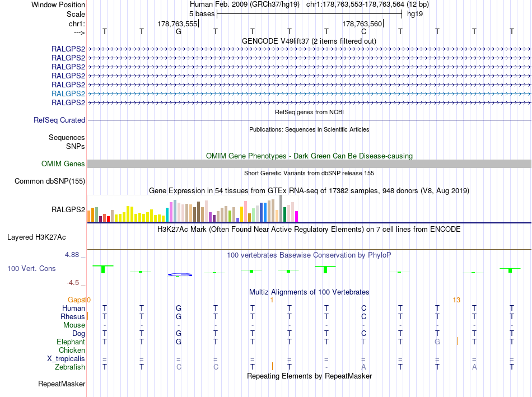Select the X_tropicalis species row label
The width and height of the screenshot is (532, 397).
tap(66, 359)
